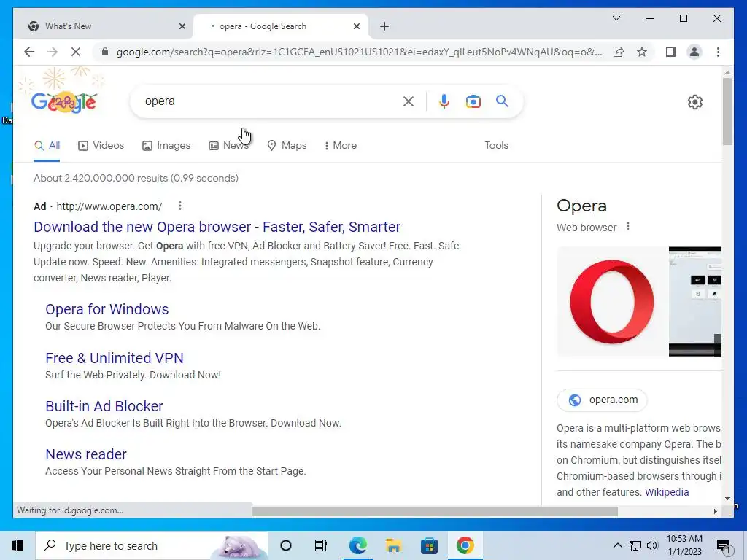Search by image with camera icon
The width and height of the screenshot is (747, 560).
point(473,101)
